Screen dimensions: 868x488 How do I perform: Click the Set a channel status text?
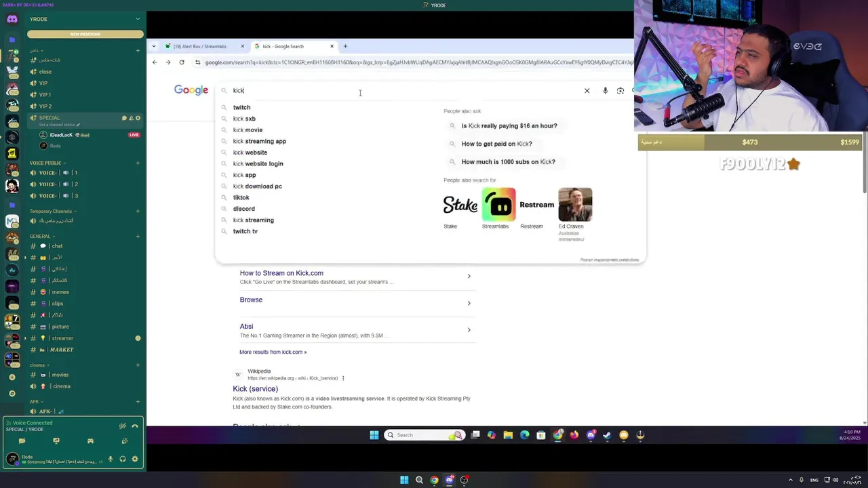pos(58,125)
